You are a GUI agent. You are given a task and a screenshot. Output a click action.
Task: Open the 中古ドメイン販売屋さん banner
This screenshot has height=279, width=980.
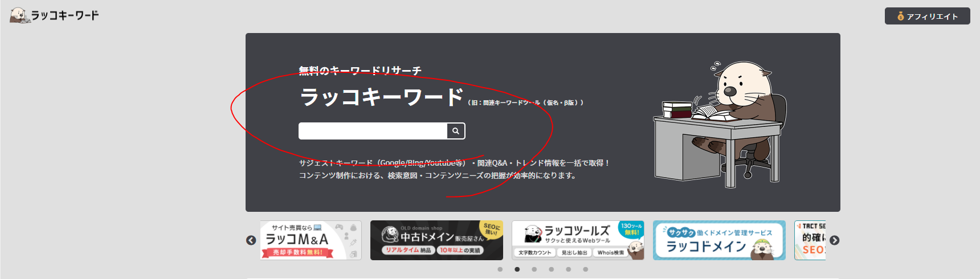(x=436, y=240)
